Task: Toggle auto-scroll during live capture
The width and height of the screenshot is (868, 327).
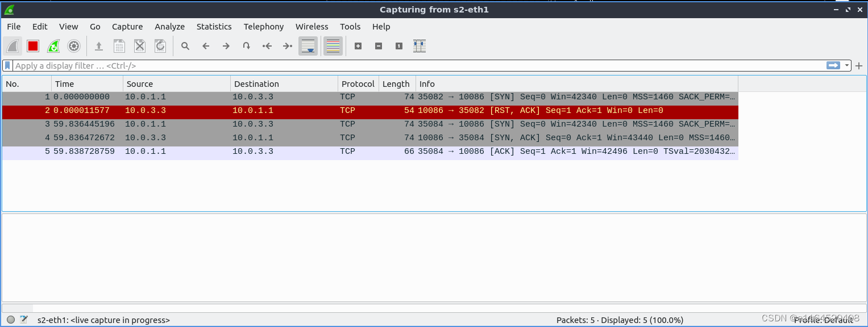Action: pyautogui.click(x=308, y=46)
